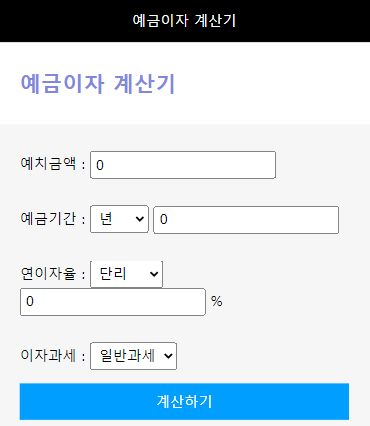The height and width of the screenshot is (426, 370).
Task: Focus the 예금기간 duration number input
Action: point(246,220)
